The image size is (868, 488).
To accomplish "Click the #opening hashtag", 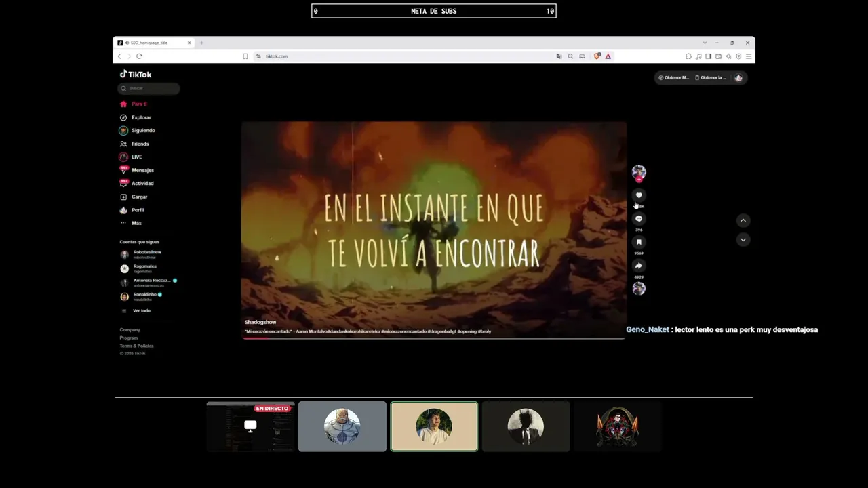I will pos(467,331).
